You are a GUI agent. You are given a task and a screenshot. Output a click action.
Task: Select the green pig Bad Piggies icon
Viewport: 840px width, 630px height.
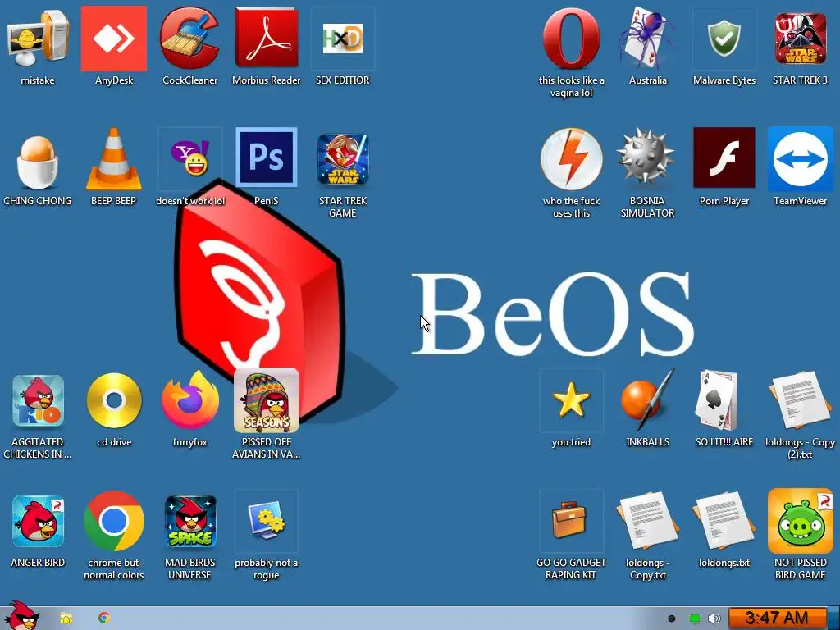(x=800, y=521)
